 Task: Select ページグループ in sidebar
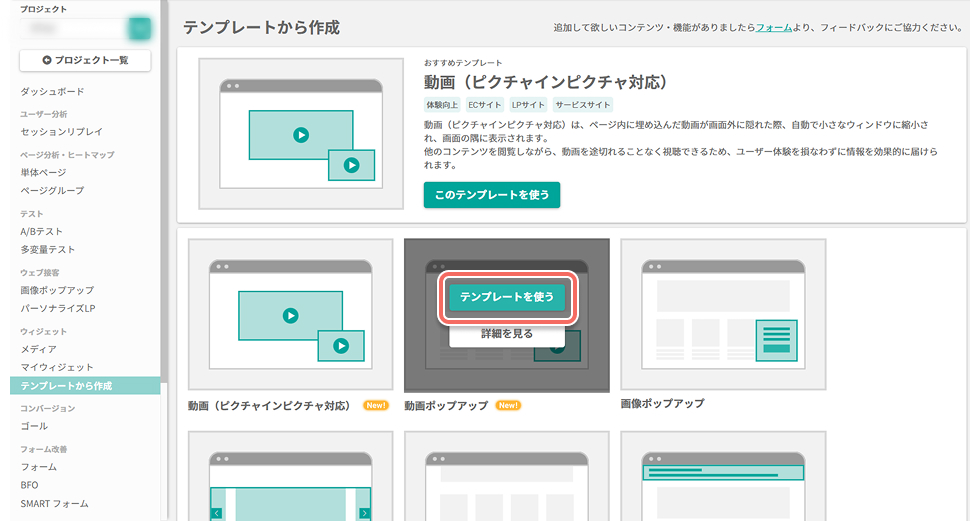pyautogui.click(x=53, y=191)
